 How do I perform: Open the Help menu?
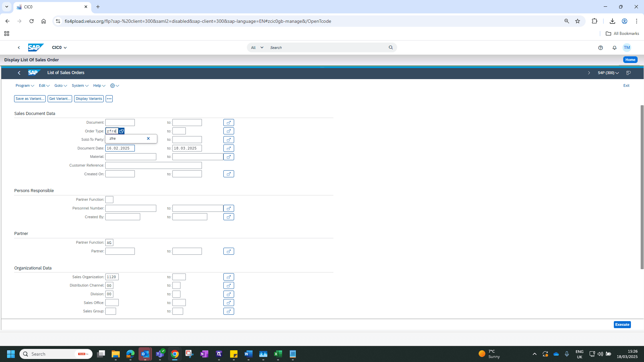pos(99,86)
